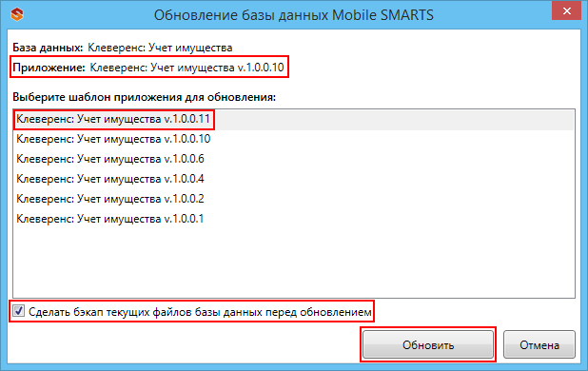
Task: Close the database update dialog
Action: (567, 10)
